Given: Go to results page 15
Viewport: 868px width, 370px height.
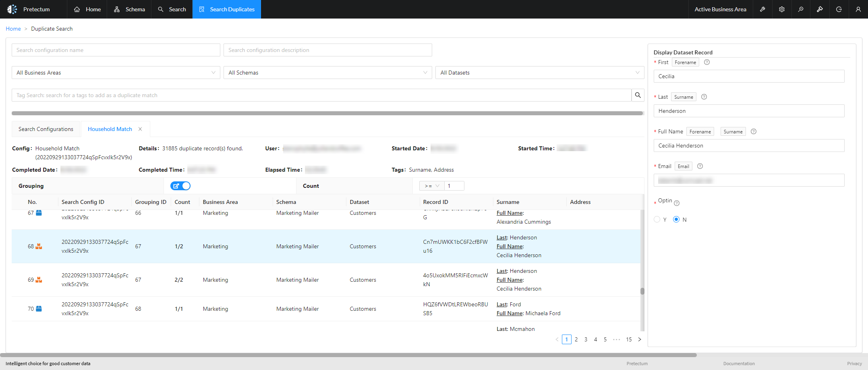Looking at the screenshot, I should (629, 339).
